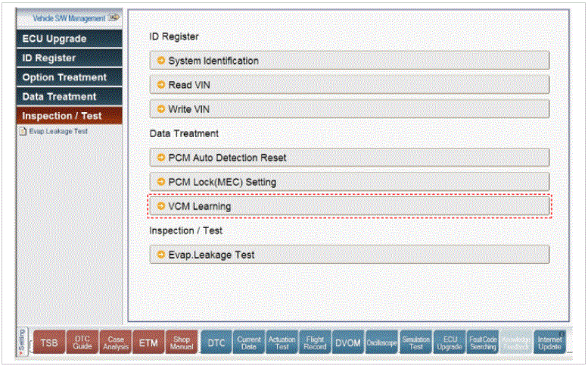Image resolution: width=588 pixels, height=366 pixels.
Task: Open the DVOM meter tool
Action: point(347,343)
